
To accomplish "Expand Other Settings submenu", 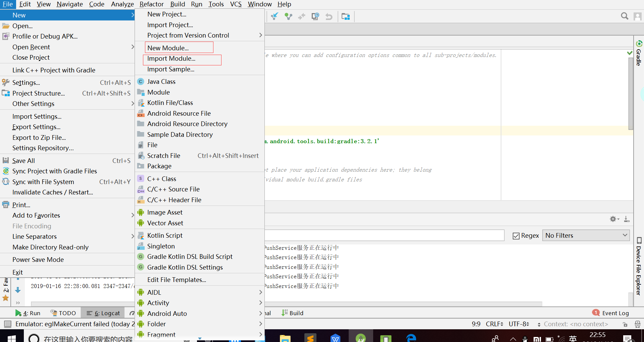I will click(x=67, y=104).
